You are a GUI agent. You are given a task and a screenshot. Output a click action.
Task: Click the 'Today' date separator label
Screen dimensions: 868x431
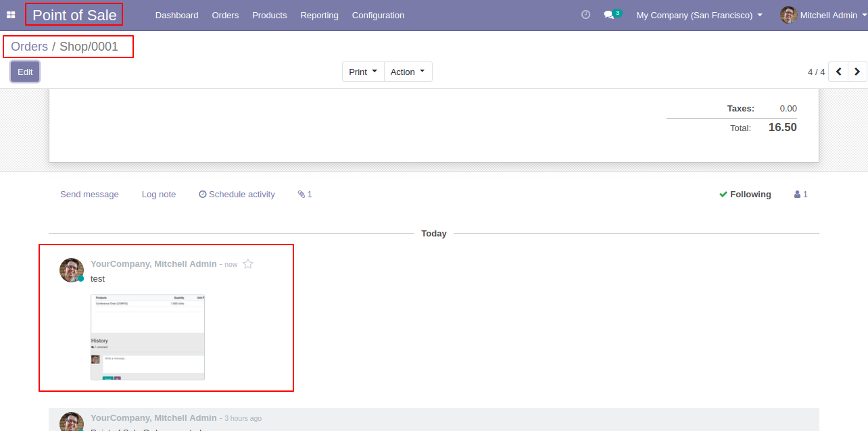tap(434, 233)
